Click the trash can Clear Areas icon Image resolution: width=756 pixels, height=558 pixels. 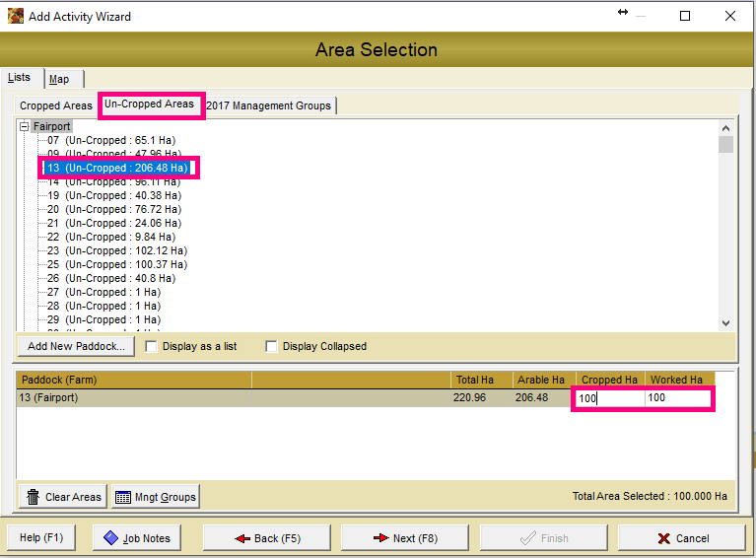[34, 497]
